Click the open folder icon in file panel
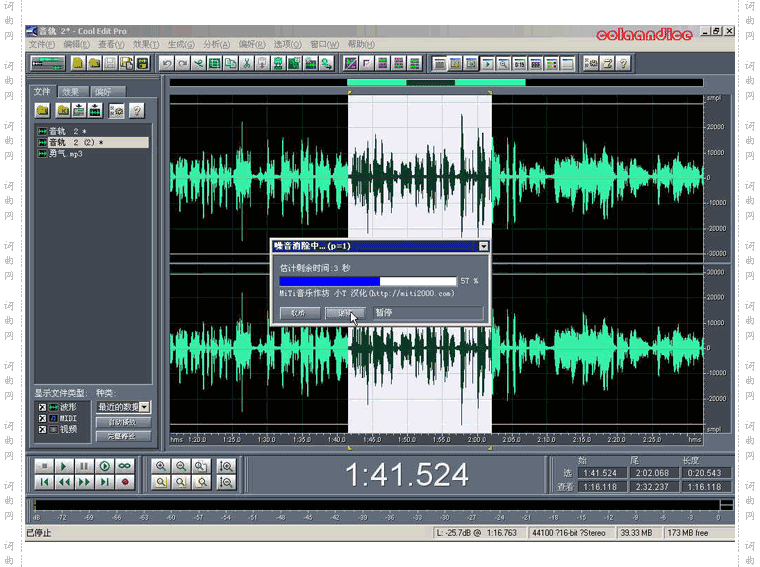The image size is (760, 567). click(43, 111)
